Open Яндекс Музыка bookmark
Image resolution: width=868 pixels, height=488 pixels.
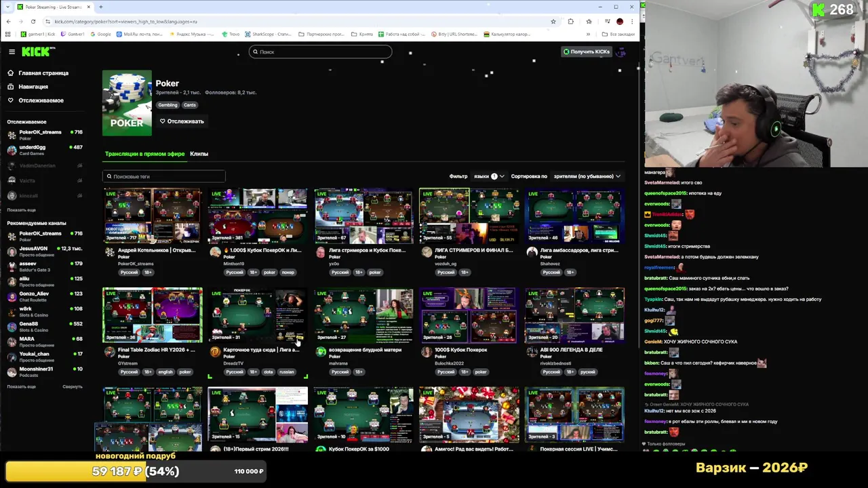pos(191,34)
